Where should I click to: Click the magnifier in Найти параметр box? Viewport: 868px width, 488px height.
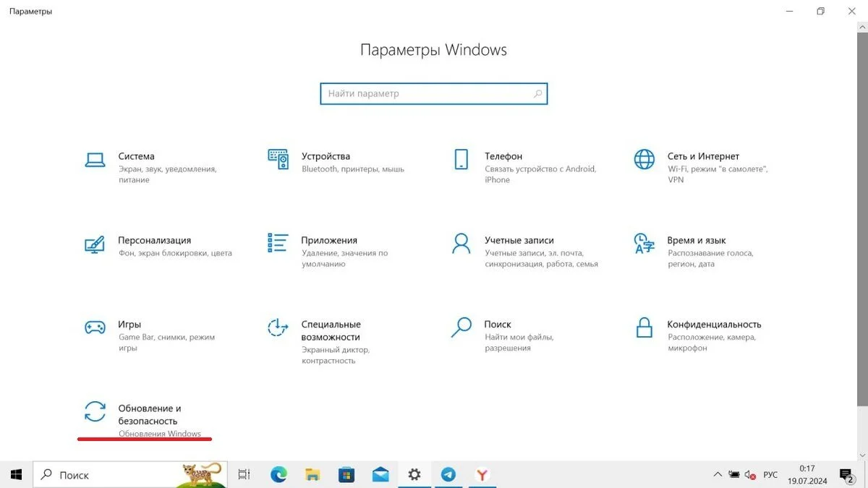point(537,93)
